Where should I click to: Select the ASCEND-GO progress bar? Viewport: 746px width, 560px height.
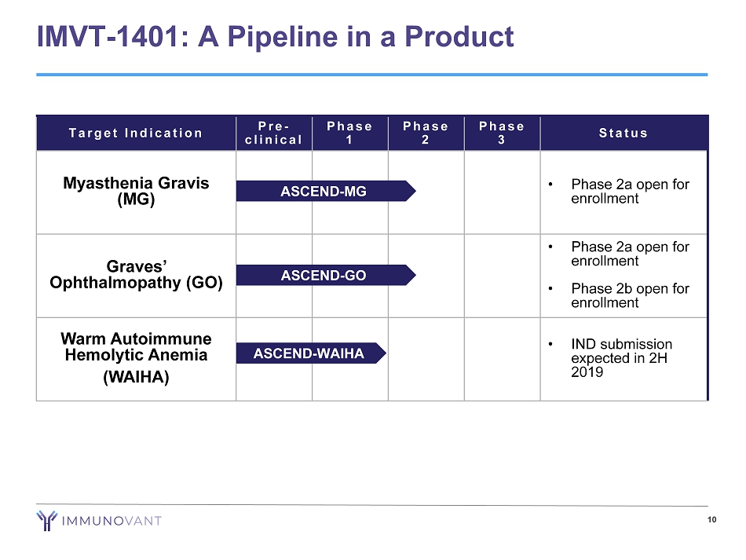click(324, 274)
